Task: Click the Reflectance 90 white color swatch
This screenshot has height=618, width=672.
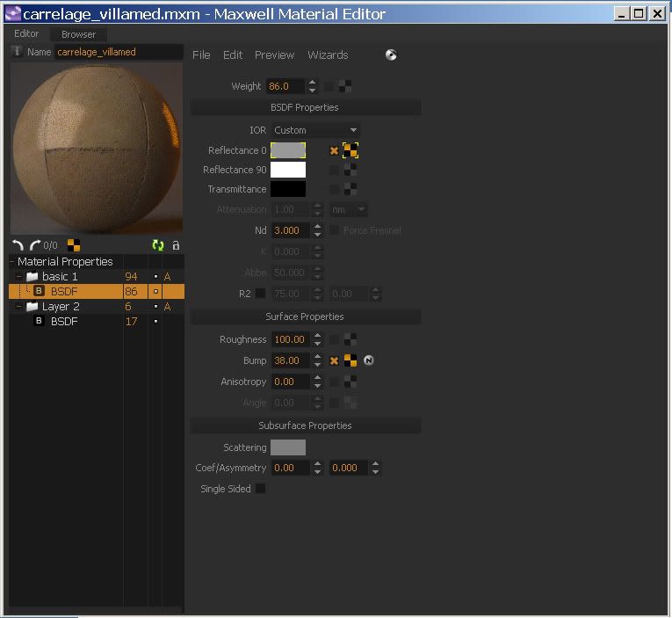Action: click(288, 170)
